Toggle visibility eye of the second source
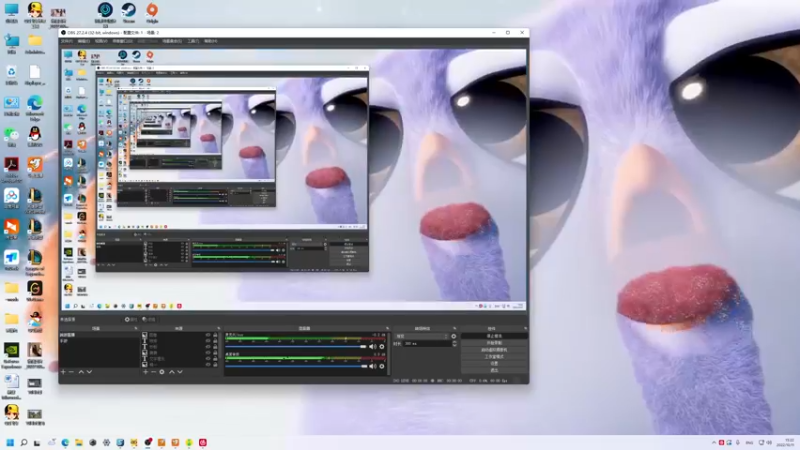This screenshot has width=800, height=450. point(208,341)
